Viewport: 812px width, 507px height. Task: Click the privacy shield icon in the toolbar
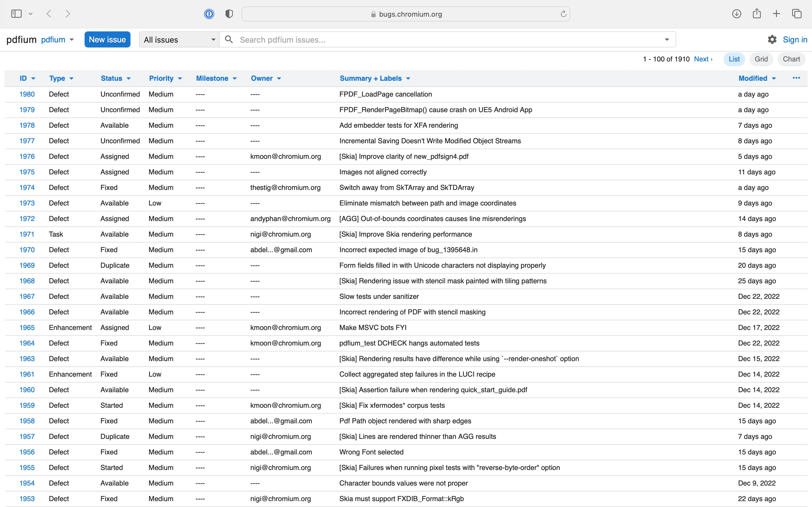[229, 14]
